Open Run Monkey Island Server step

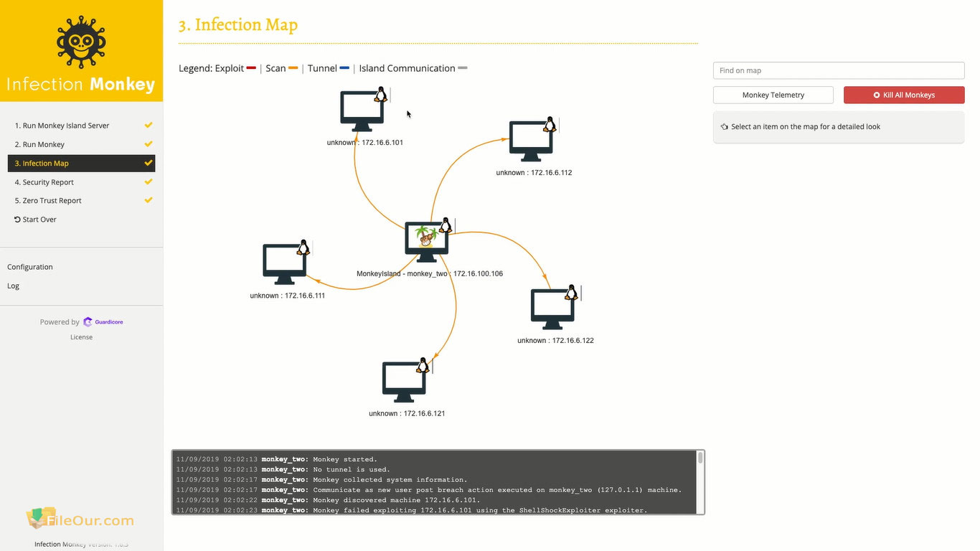[x=81, y=126]
